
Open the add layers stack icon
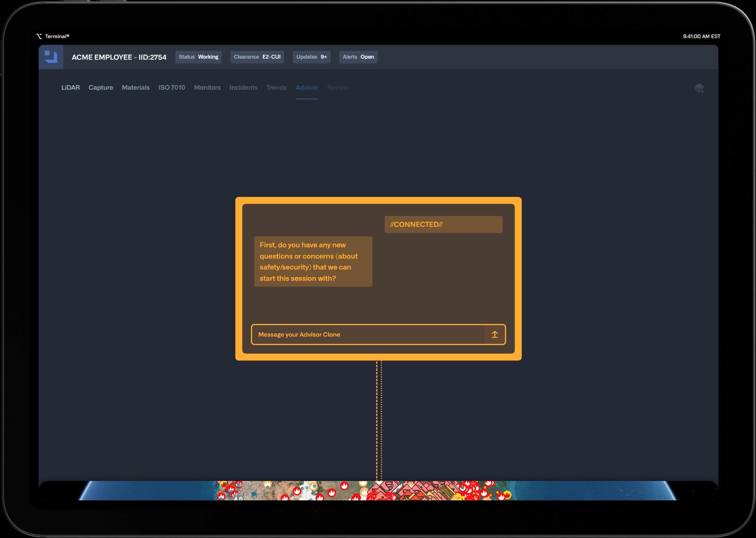[x=699, y=88]
